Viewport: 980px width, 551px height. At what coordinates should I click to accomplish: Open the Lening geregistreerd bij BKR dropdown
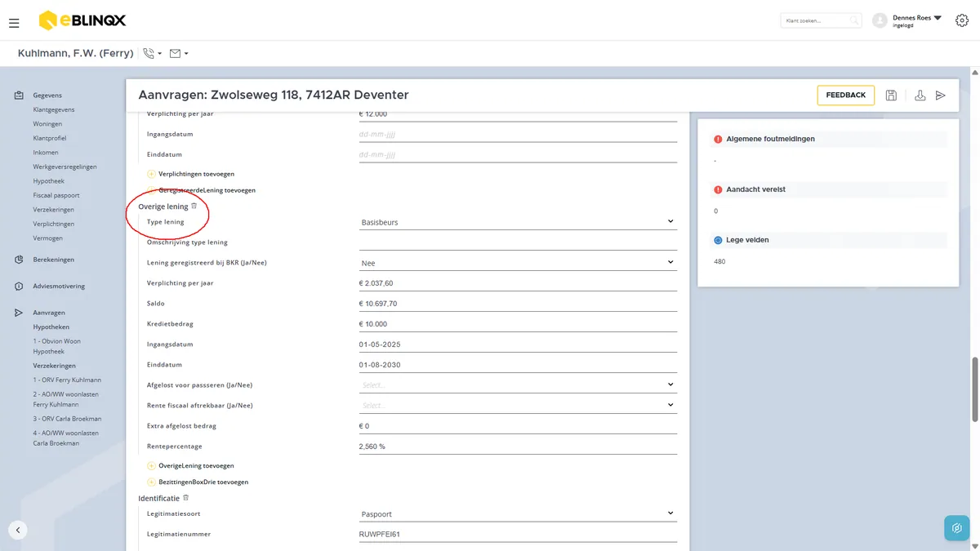tap(518, 263)
